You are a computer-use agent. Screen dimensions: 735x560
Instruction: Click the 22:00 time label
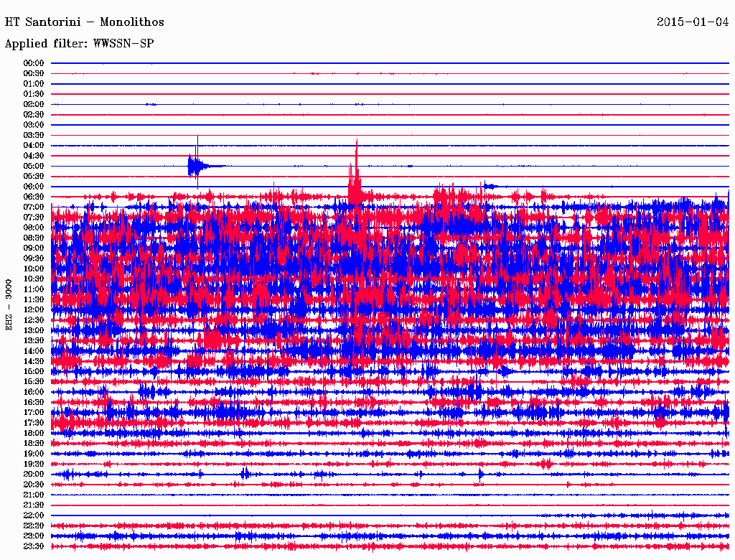point(33,515)
